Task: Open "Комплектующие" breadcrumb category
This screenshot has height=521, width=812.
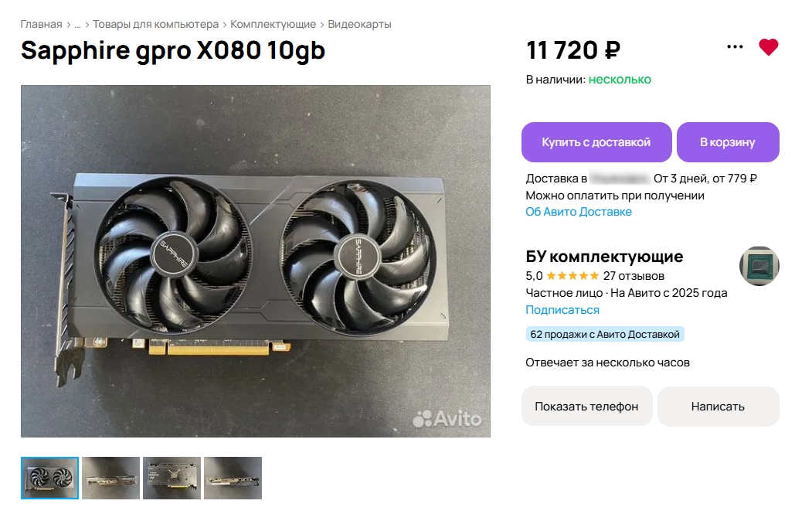Action: pyautogui.click(x=273, y=24)
